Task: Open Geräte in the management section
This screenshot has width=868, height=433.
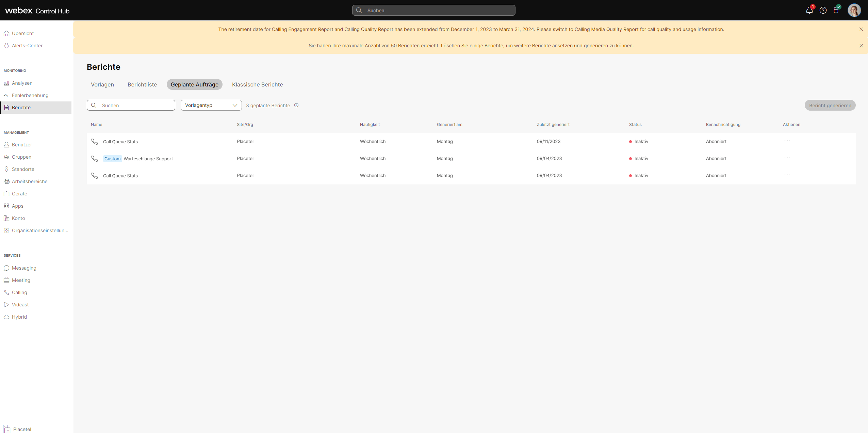Action: [19, 194]
